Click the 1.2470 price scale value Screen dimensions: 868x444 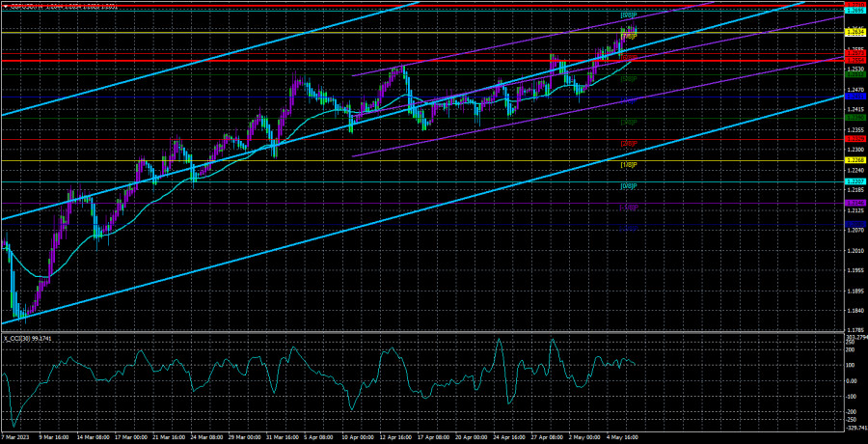[x=855, y=89]
